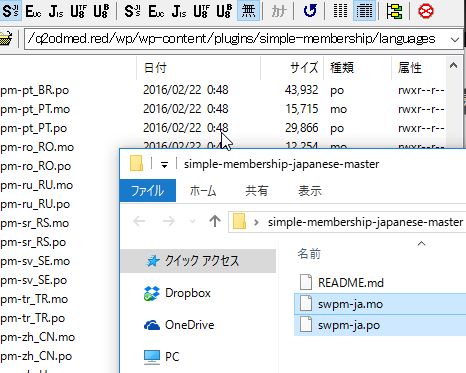Switch to detailed list view icon
This screenshot has width=466, height=373.
pos(364,11)
